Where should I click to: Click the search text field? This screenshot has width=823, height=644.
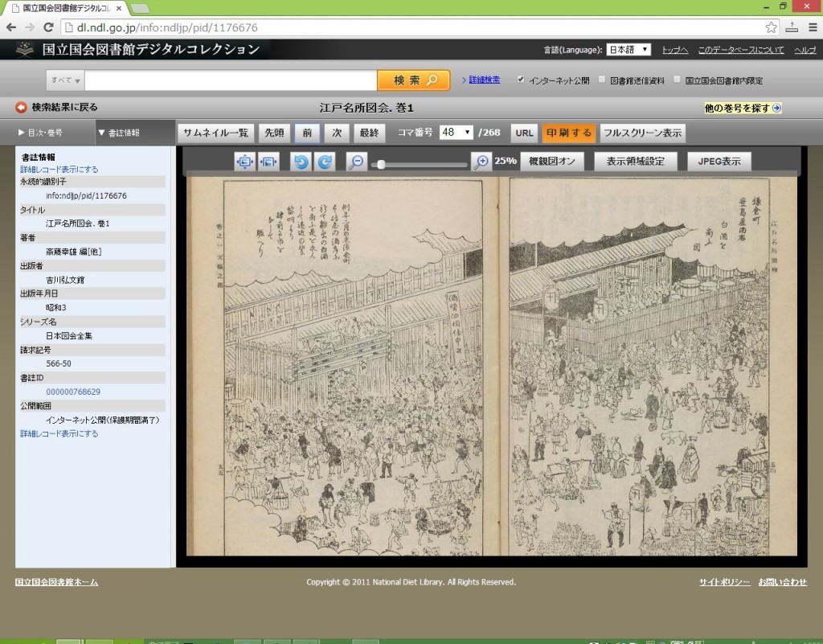point(231,80)
